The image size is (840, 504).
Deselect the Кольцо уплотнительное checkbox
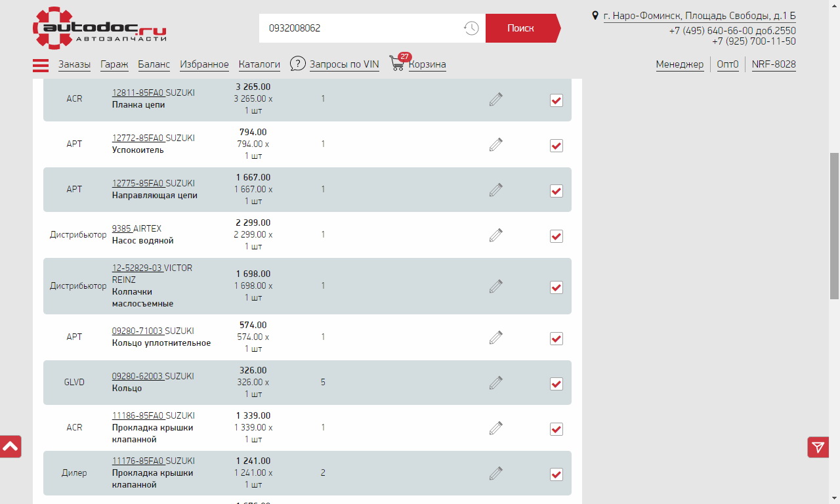click(x=556, y=339)
